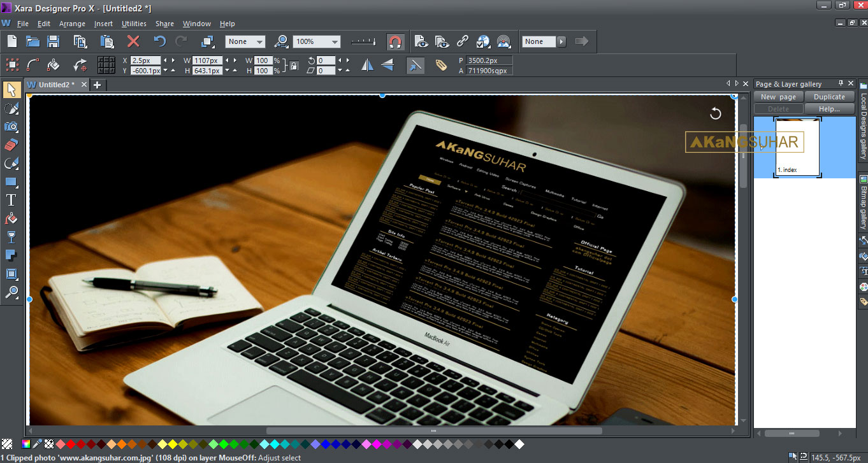Viewport: 868px width, 463px height.
Task: Redo the undone action
Action: (x=181, y=41)
